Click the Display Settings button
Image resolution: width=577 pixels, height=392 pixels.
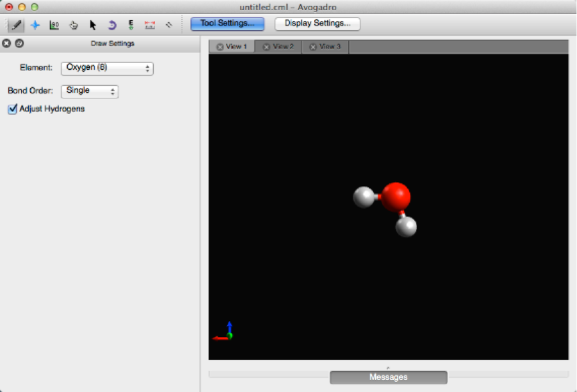pos(317,23)
